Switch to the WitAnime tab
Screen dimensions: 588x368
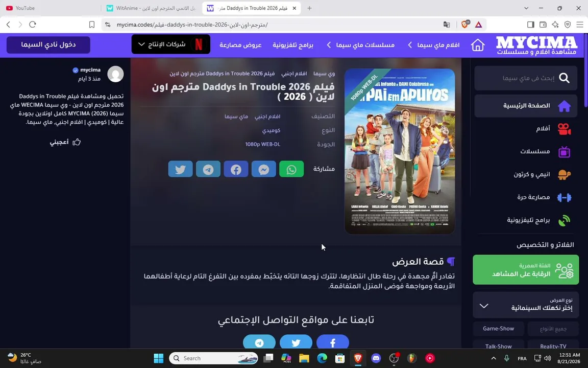coord(152,8)
